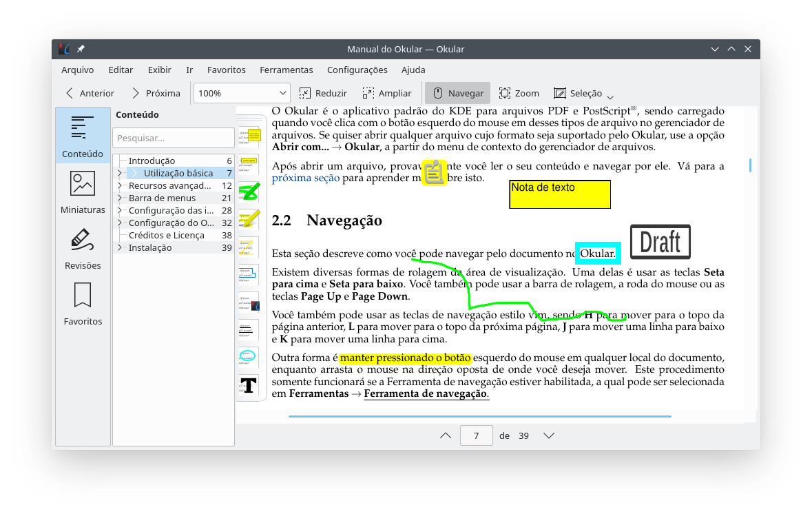
Task: Click the Pesquisar search field
Action: tap(173, 138)
